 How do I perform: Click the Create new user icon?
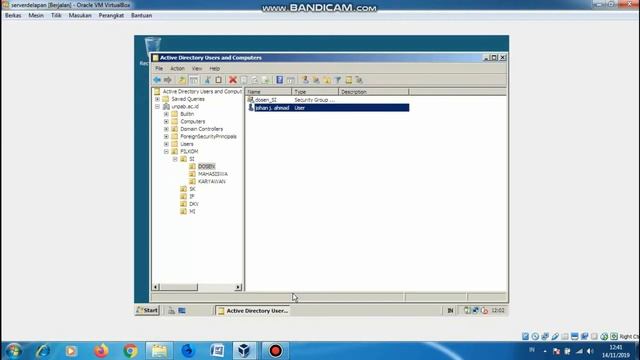tap(305, 80)
